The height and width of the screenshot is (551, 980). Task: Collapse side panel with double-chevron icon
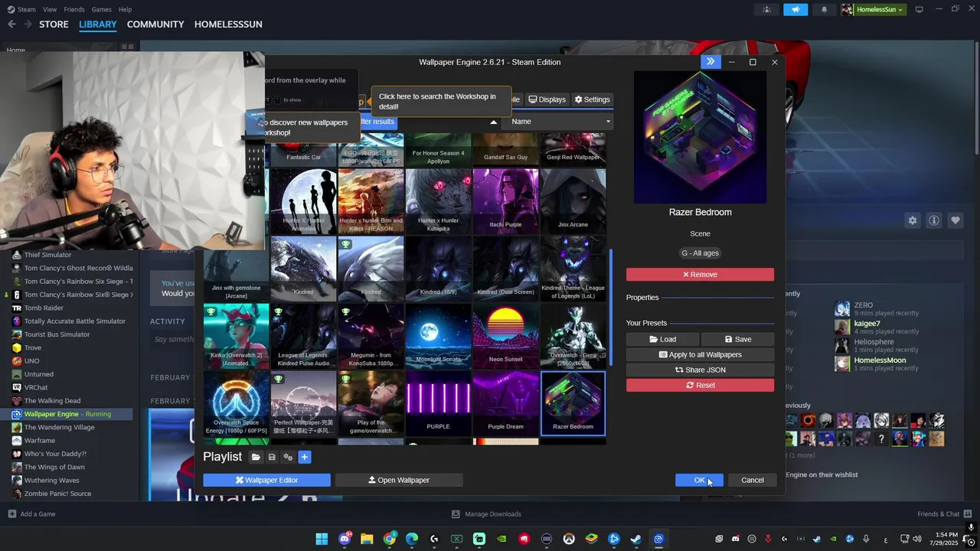[x=710, y=62]
